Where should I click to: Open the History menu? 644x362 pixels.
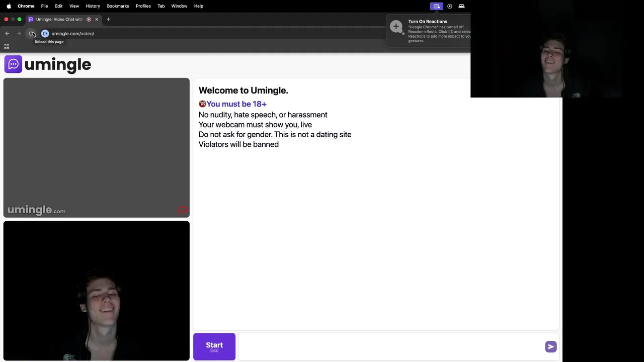click(93, 6)
